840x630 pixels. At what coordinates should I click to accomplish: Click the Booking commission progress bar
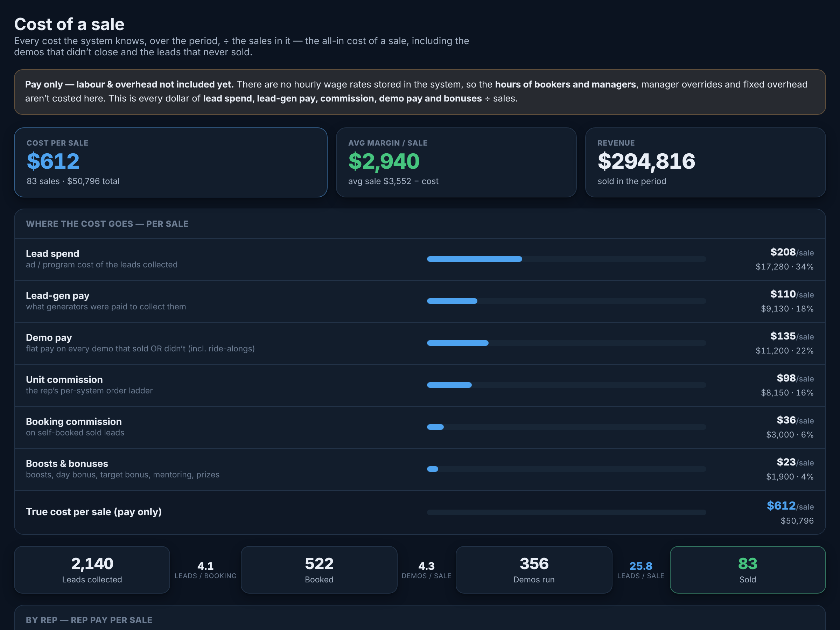coord(566,427)
